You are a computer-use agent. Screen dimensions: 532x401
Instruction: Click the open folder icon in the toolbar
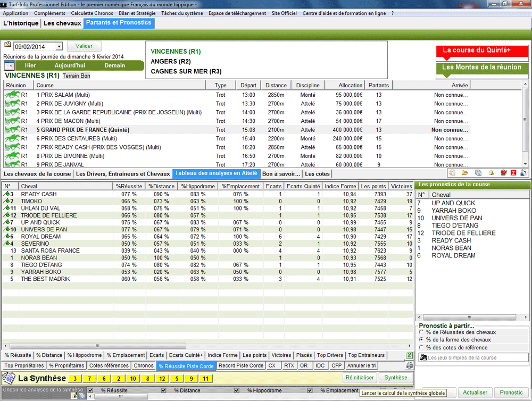tap(464, 173)
